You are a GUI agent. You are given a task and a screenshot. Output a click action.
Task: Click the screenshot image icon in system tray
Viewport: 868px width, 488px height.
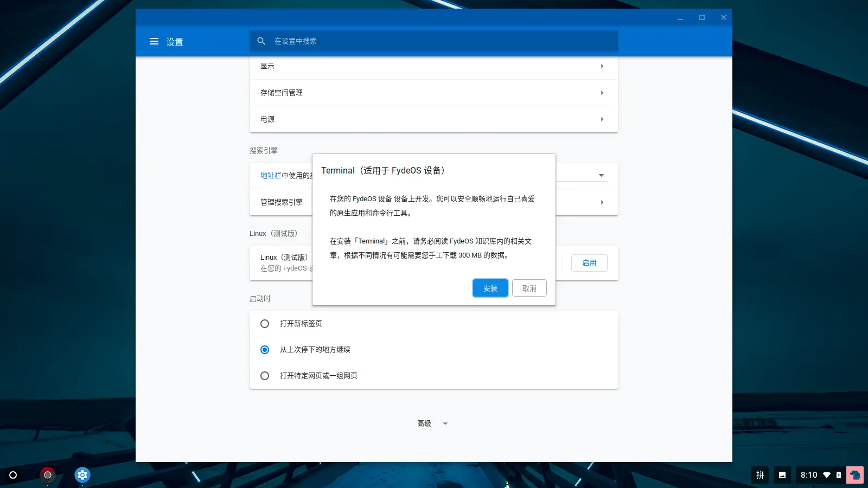(782, 474)
